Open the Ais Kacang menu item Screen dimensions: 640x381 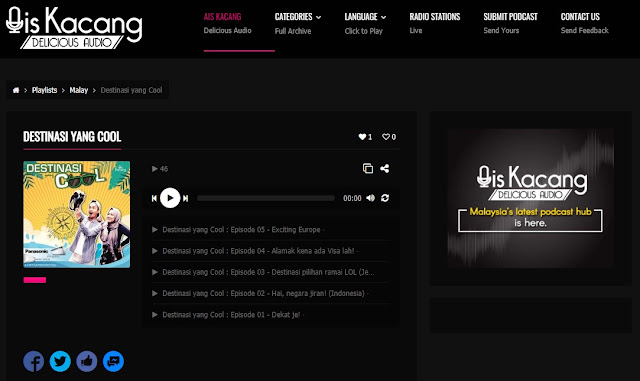point(222,17)
